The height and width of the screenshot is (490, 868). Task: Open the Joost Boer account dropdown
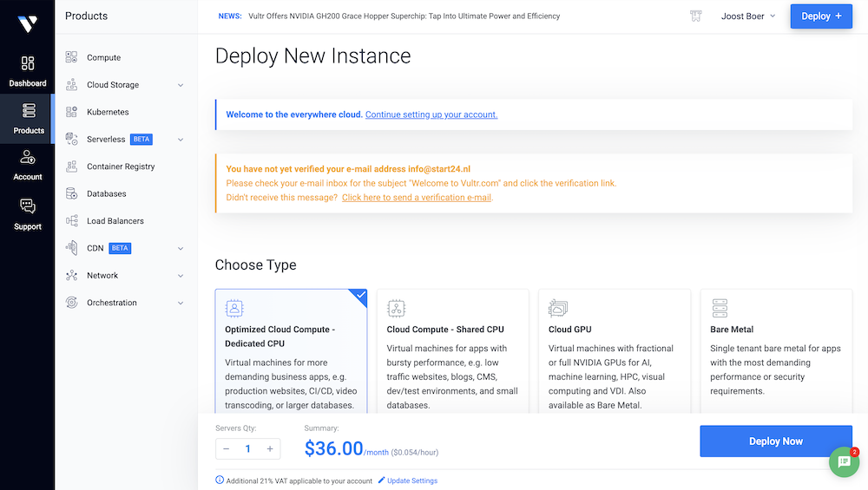747,16
